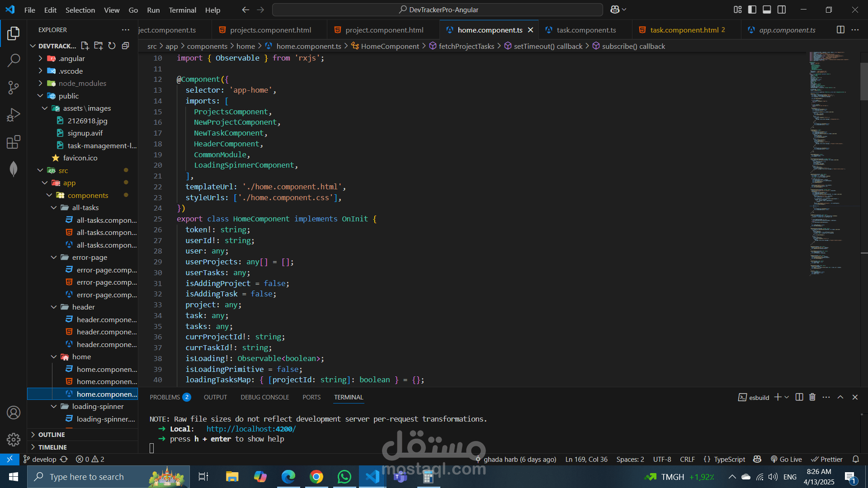This screenshot has width=868, height=488.
Task: Open the Terminal menu
Action: pos(182,10)
